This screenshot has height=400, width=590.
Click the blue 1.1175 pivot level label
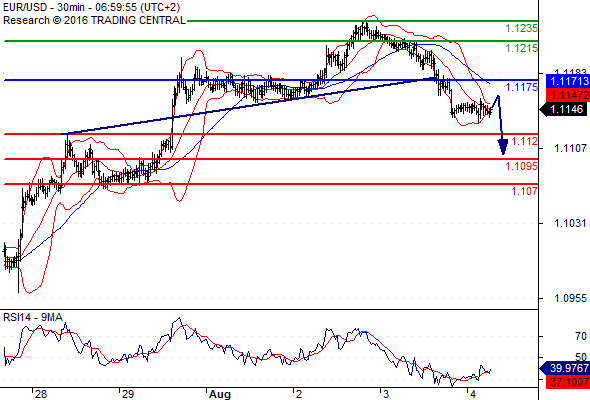tap(521, 87)
